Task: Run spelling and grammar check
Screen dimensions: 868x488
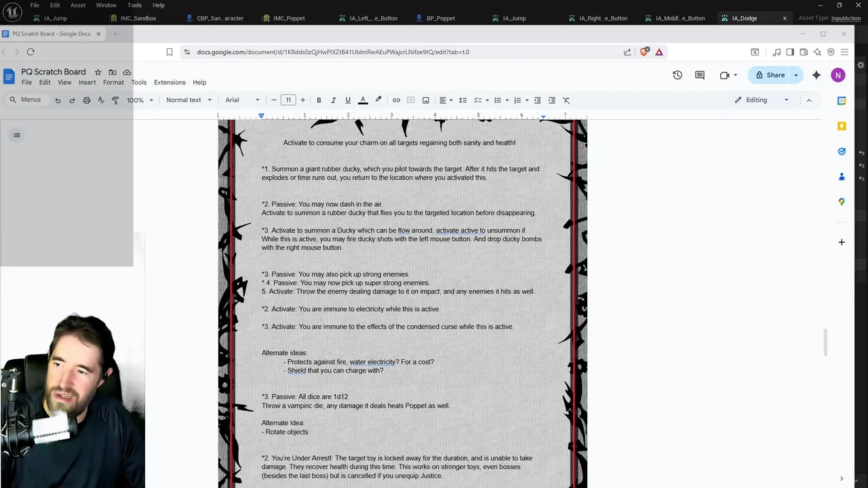Action: [x=101, y=100]
